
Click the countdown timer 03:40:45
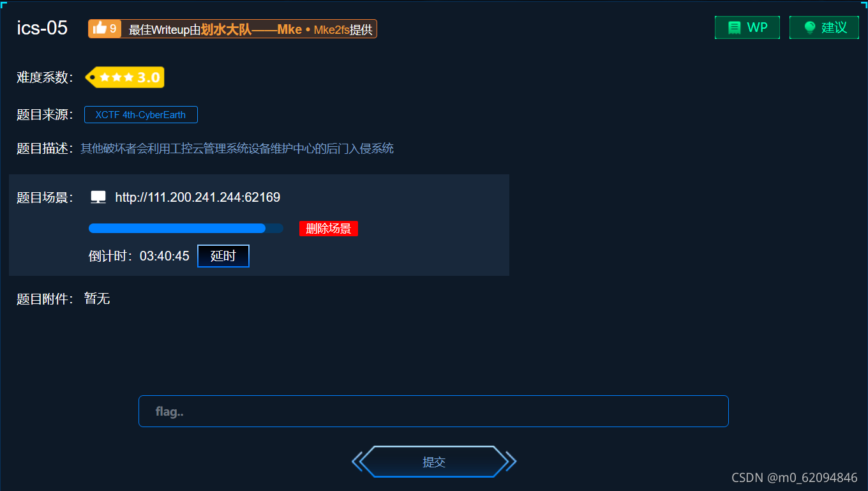pyautogui.click(x=165, y=256)
